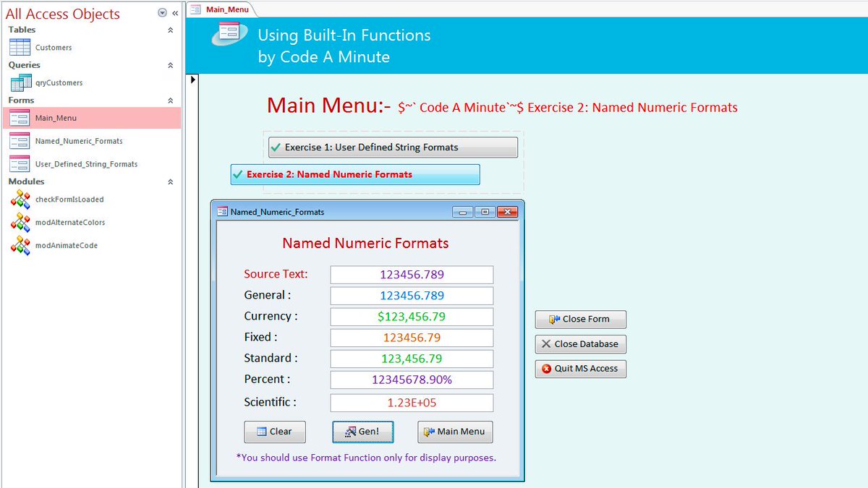
Task: Click the Scientific format field
Action: click(x=412, y=403)
